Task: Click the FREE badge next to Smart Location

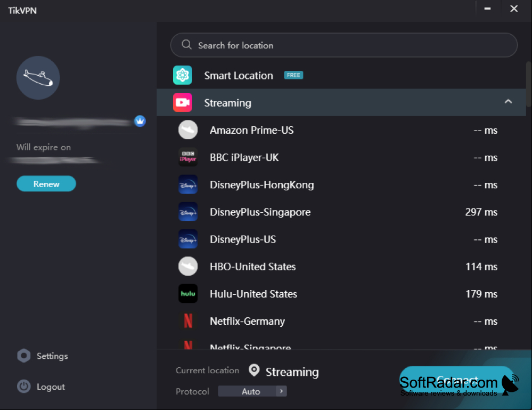Action: (x=293, y=75)
